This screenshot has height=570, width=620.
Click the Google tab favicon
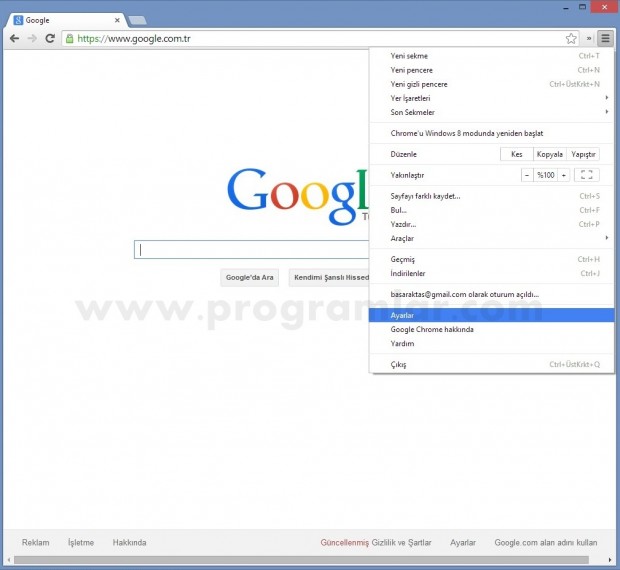click(x=18, y=20)
